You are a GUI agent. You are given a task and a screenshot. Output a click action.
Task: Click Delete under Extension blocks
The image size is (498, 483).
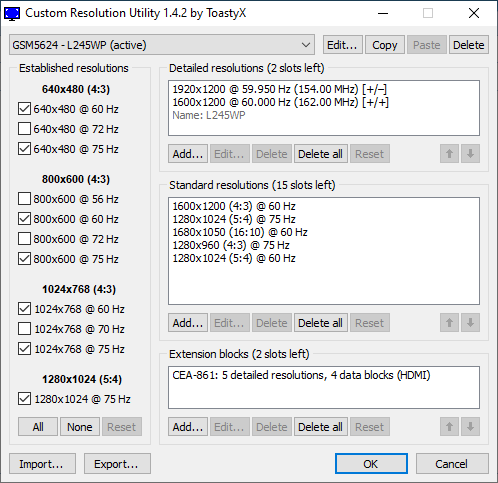[x=272, y=427]
